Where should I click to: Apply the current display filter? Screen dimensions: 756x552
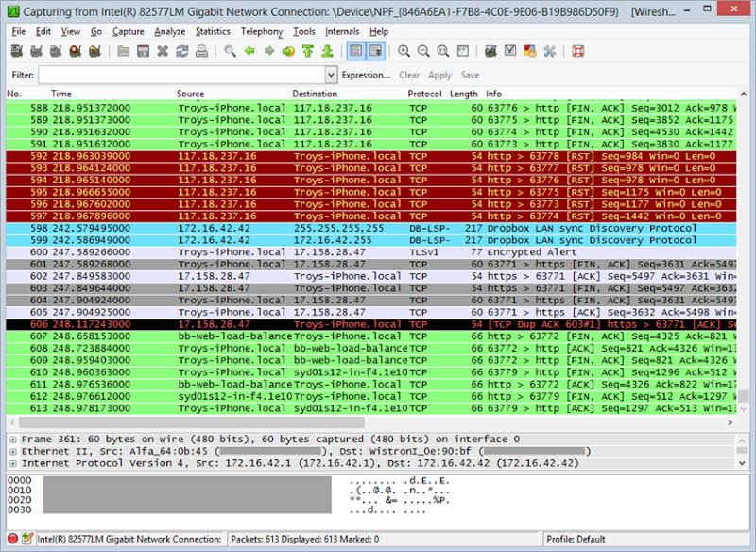pyautogui.click(x=438, y=75)
